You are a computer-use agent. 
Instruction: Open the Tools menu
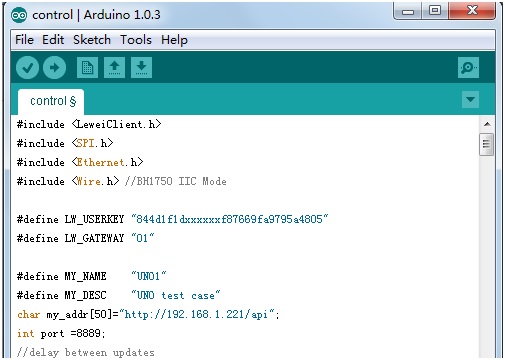(136, 40)
